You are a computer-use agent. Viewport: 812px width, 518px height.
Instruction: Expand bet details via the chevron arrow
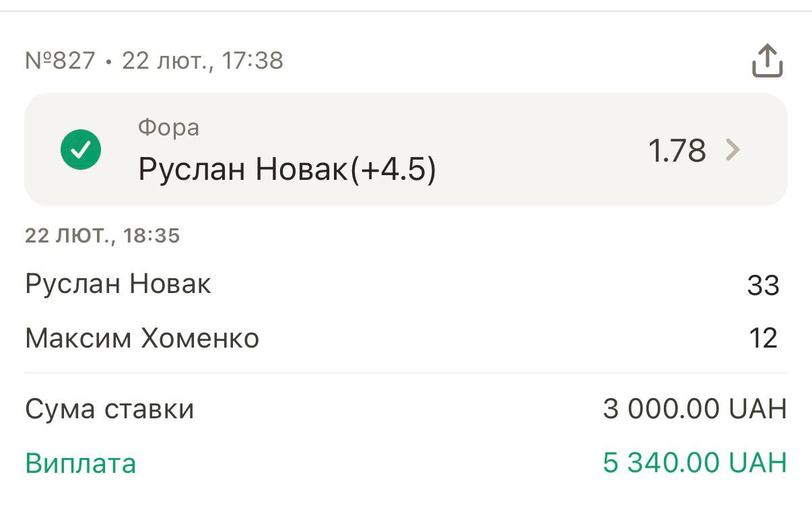click(x=733, y=150)
